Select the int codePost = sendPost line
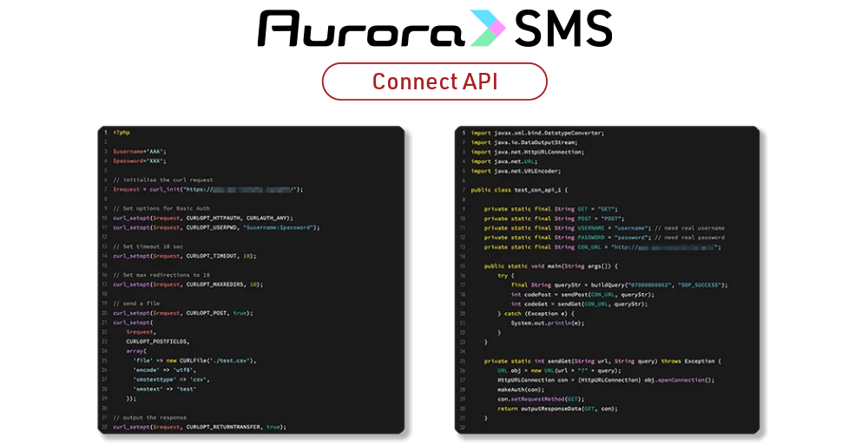The image size is (868, 444). point(582,294)
